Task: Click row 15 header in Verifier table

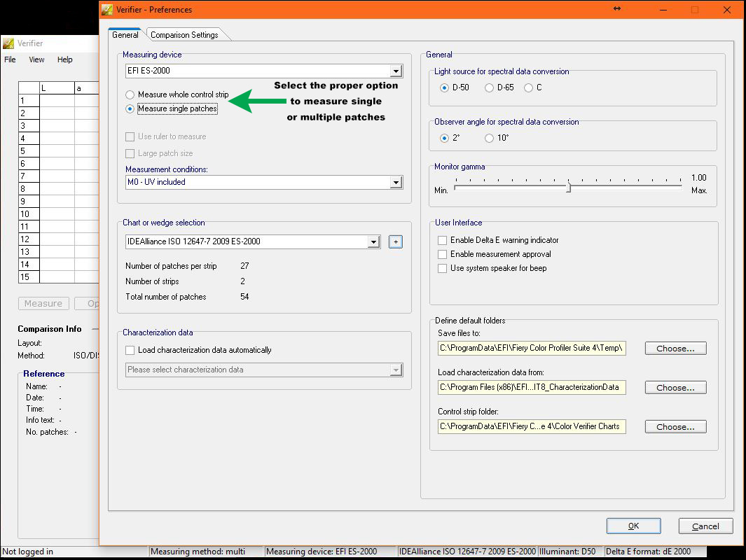Action: point(29,277)
